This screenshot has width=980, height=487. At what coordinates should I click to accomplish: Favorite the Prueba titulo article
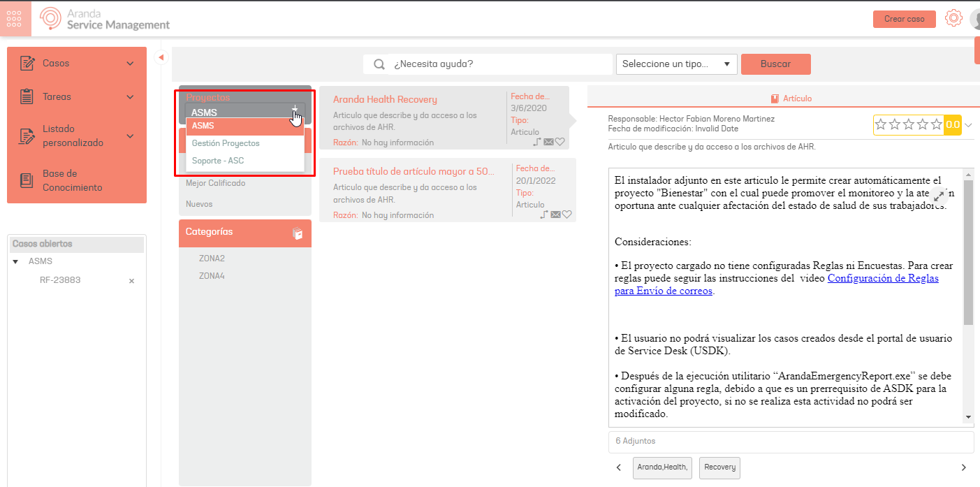[567, 215]
